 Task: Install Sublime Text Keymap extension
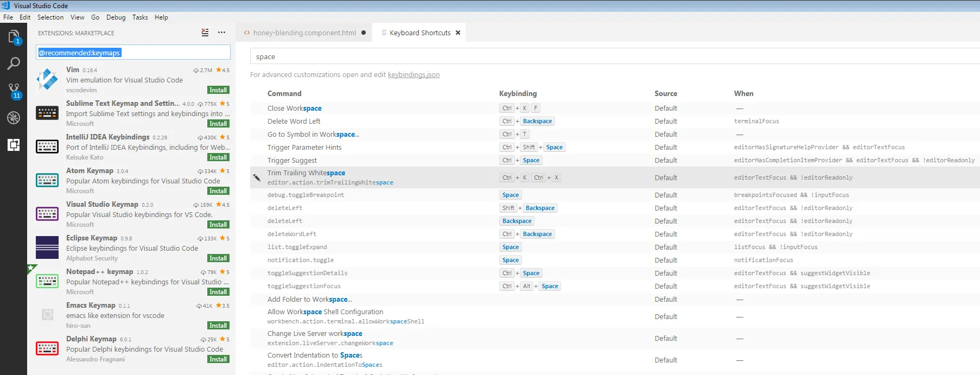coord(218,124)
